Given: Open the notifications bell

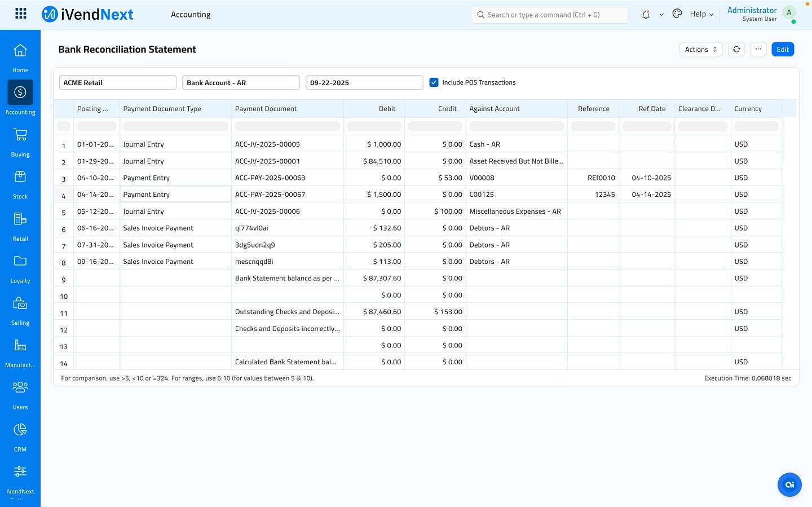Looking at the screenshot, I should 646,15.
